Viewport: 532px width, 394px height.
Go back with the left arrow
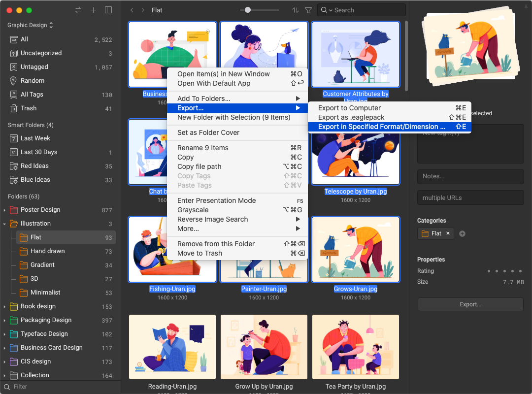(132, 10)
